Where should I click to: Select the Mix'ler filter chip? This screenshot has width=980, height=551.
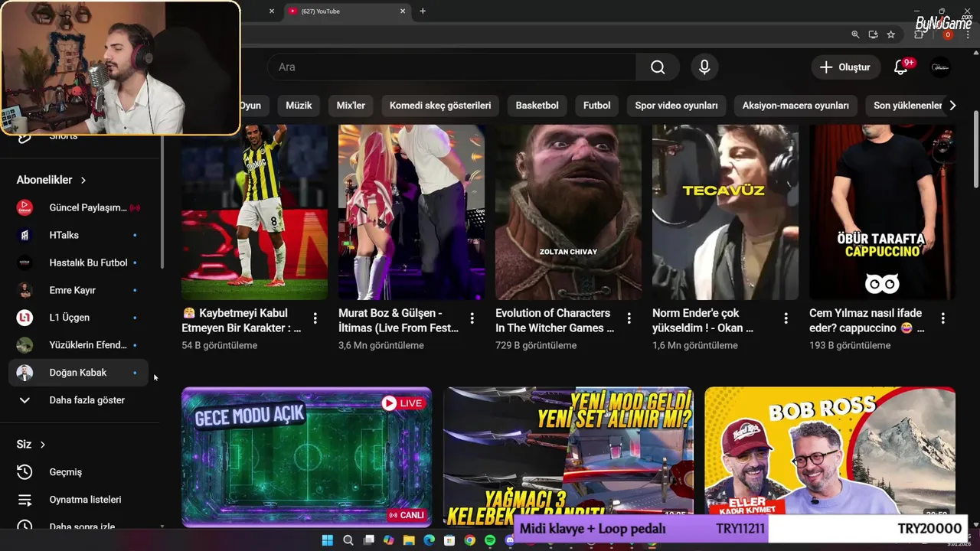[x=351, y=106]
